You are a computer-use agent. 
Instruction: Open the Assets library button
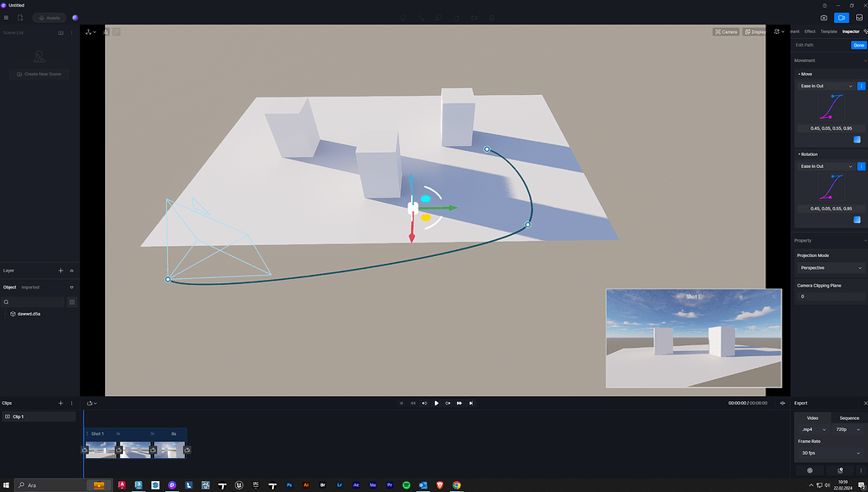[49, 18]
